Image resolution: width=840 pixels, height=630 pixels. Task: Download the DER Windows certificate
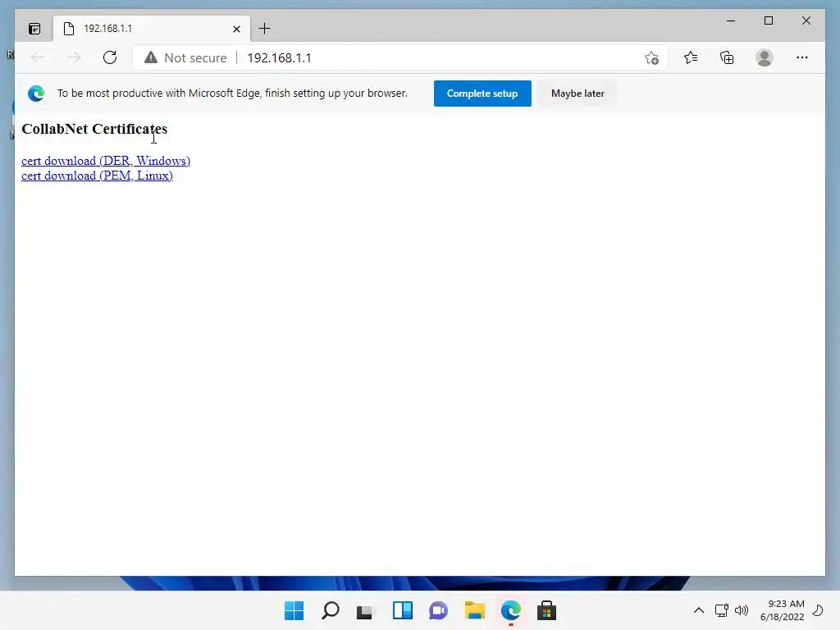click(x=106, y=161)
